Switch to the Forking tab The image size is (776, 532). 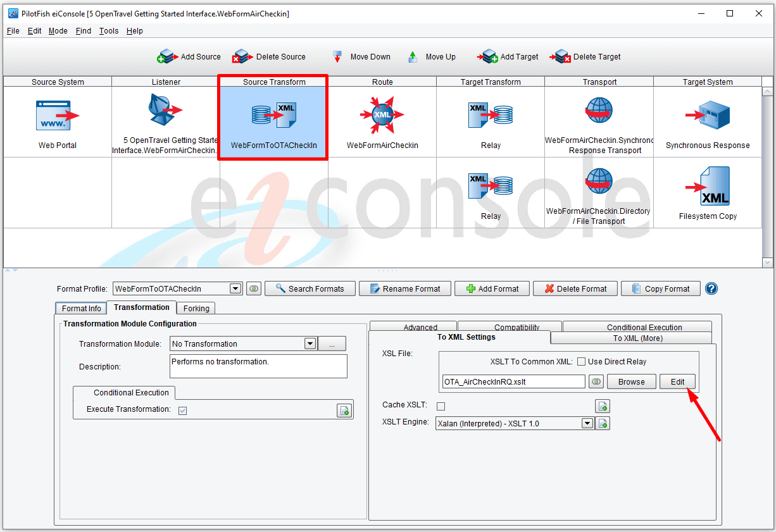tap(196, 308)
